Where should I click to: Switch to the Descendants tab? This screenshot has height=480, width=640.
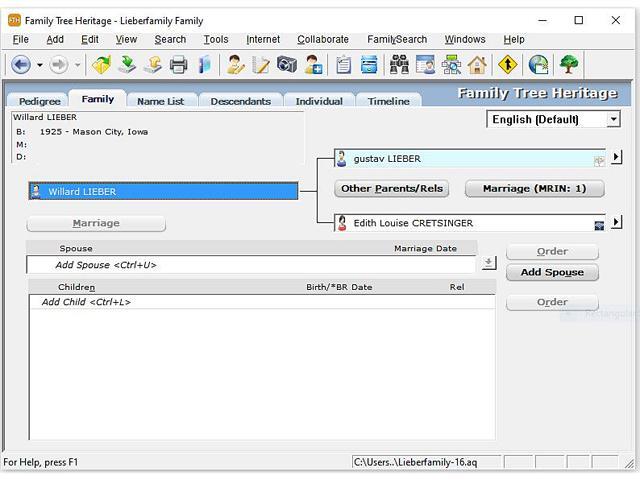pyautogui.click(x=240, y=101)
